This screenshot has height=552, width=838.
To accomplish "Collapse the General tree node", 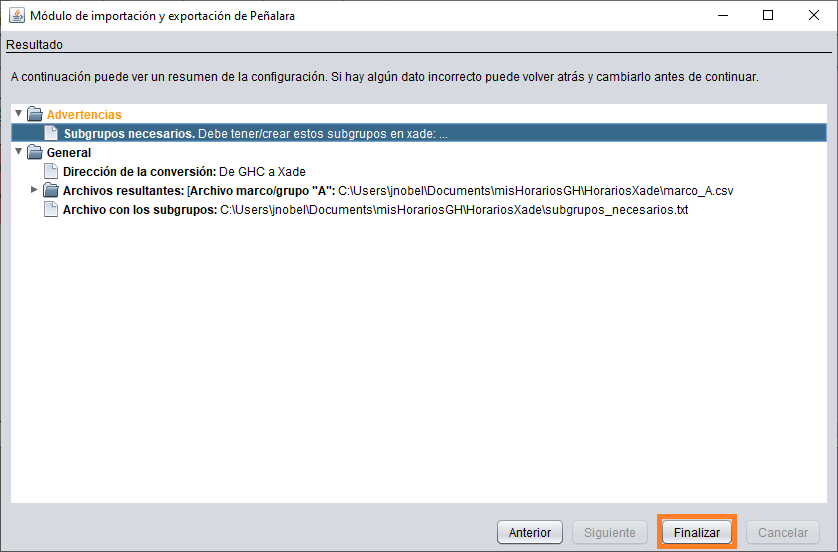I will (x=18, y=152).
